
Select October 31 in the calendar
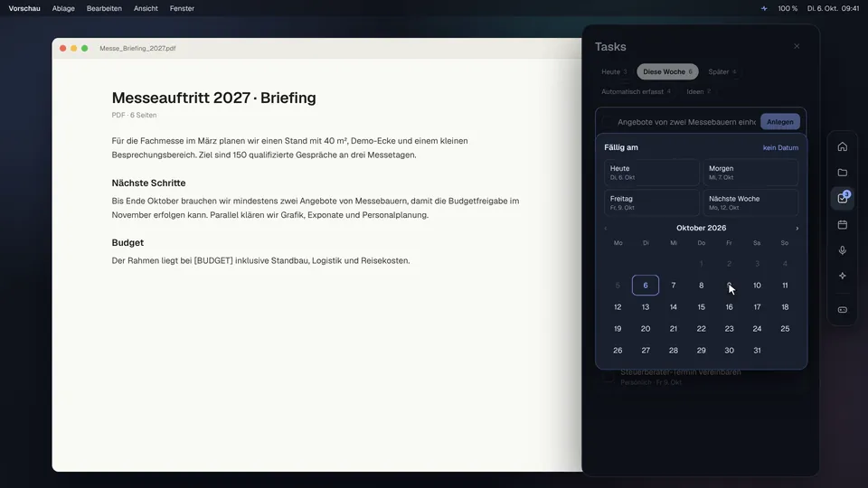click(x=757, y=351)
